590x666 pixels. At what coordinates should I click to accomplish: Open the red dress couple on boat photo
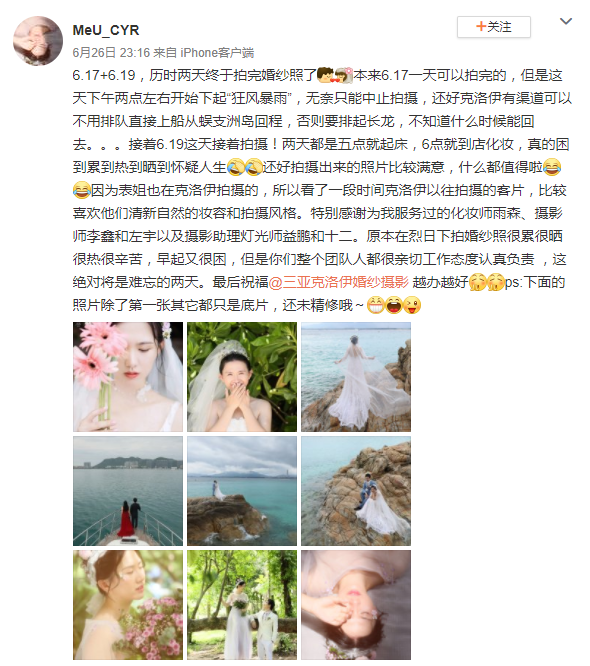(x=128, y=491)
